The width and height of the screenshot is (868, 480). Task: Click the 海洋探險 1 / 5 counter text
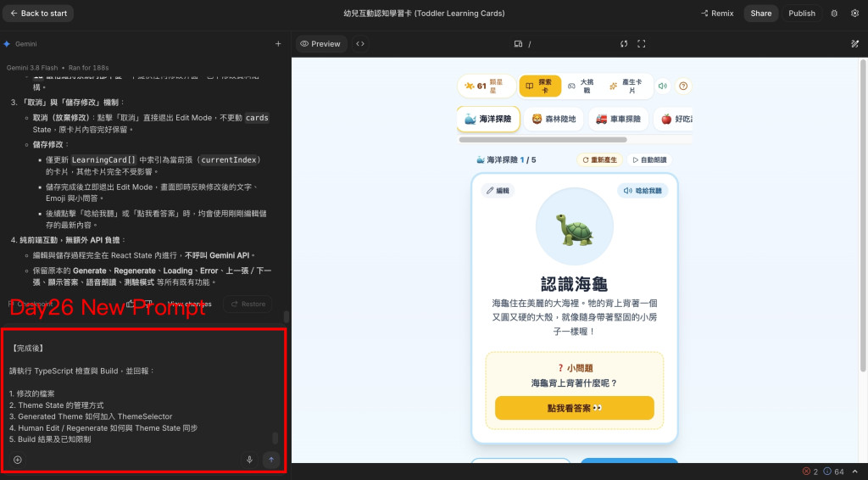pyautogui.click(x=506, y=160)
